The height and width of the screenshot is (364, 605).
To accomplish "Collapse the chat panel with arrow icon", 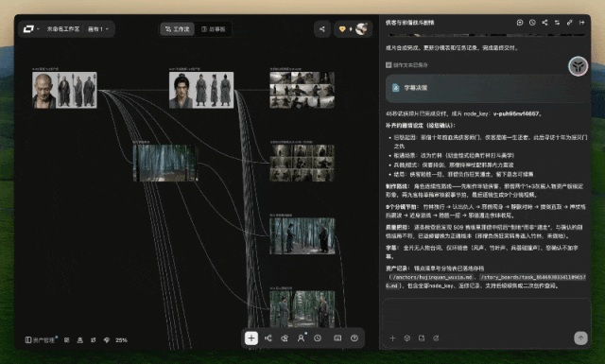I will click(x=581, y=23).
